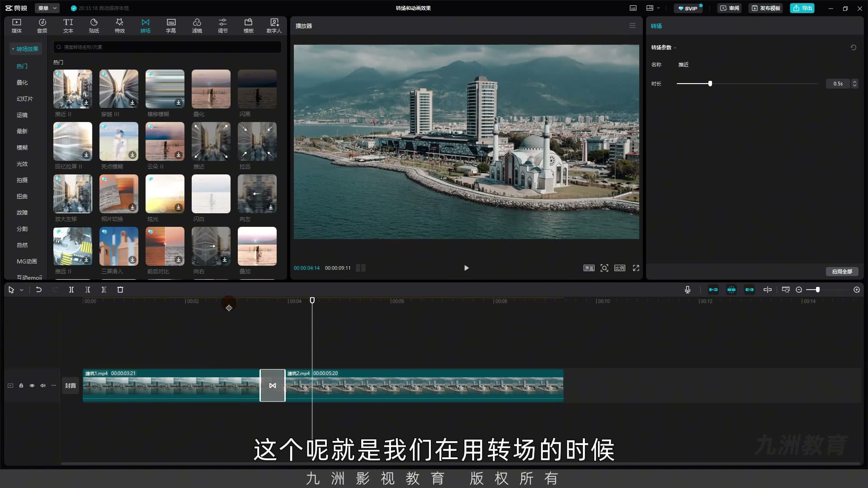Toggle main track magnet
Image resolution: width=868 pixels, height=488 pixels.
713,290
